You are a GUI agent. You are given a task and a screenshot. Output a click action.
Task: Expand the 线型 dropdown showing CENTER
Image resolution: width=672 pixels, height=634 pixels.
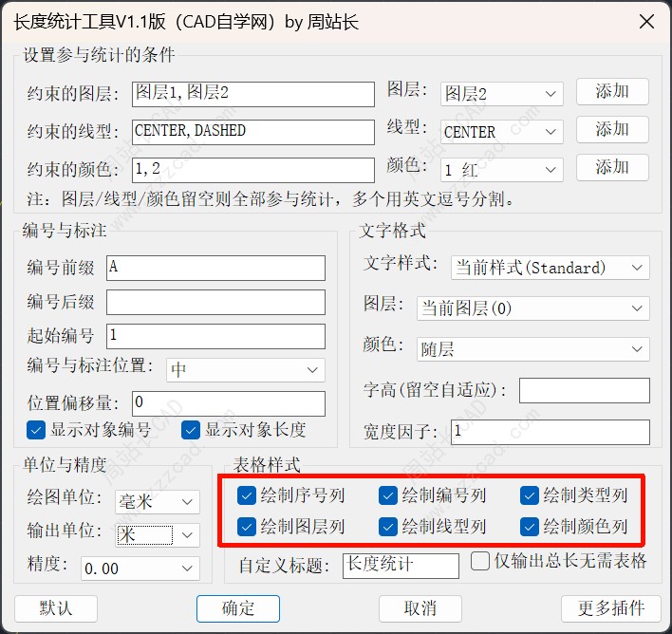click(x=502, y=132)
